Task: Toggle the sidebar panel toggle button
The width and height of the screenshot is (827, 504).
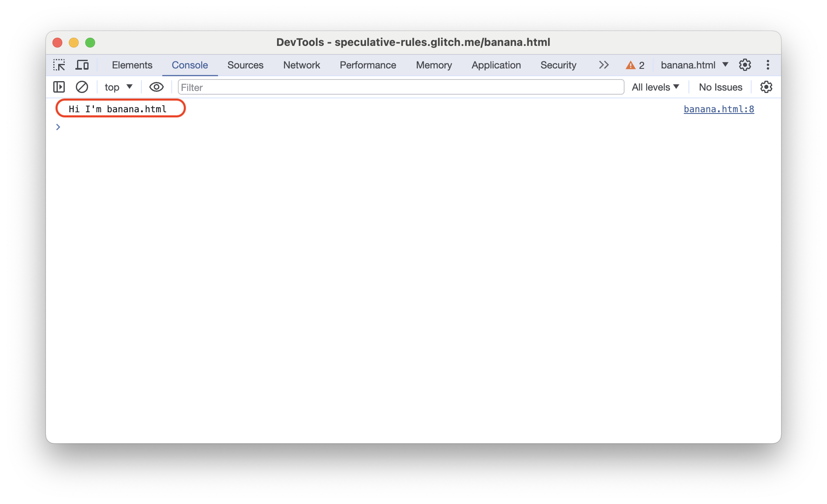Action: [59, 87]
